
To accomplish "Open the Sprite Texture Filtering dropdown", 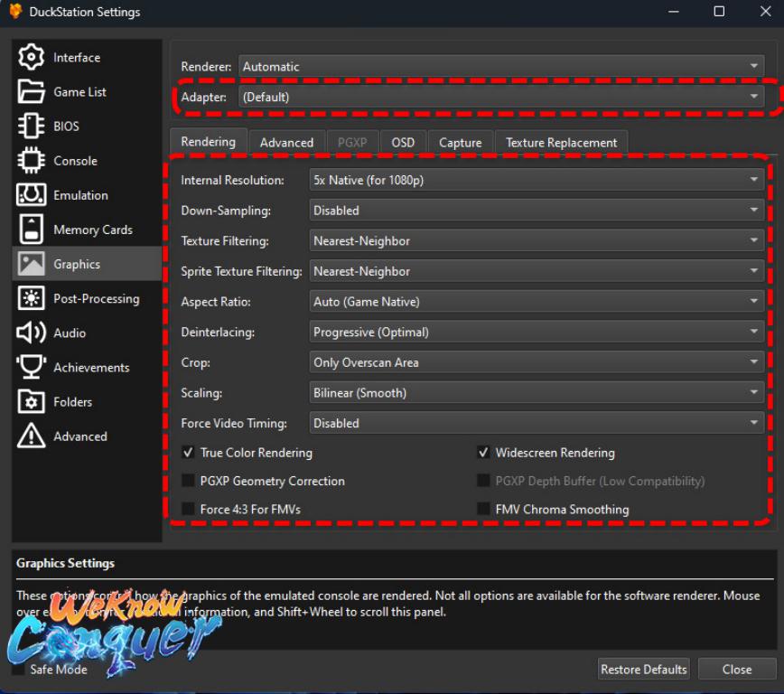I will click(x=537, y=271).
